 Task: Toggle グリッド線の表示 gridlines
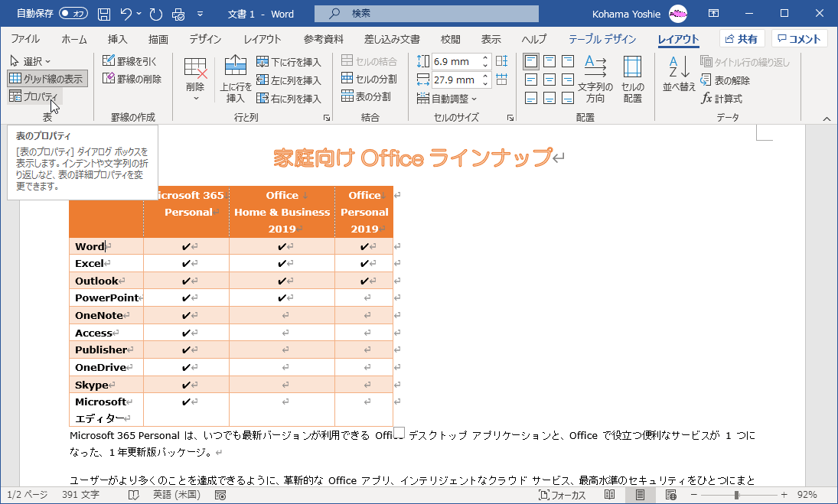tap(47, 79)
